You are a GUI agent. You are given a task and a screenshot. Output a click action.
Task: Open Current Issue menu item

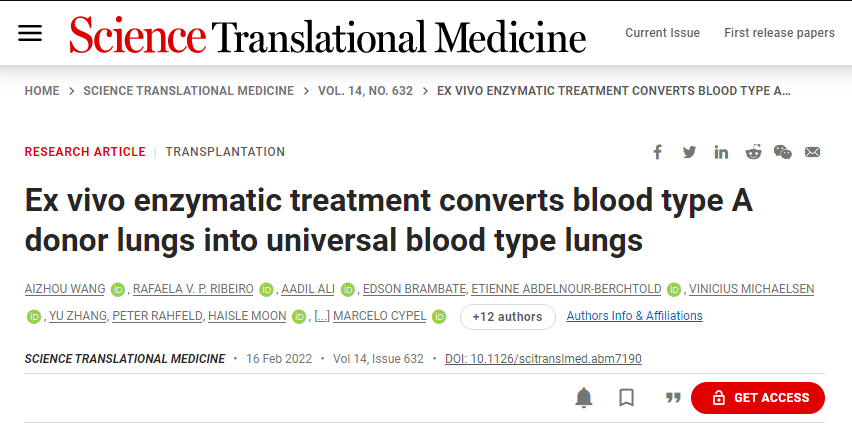(662, 33)
